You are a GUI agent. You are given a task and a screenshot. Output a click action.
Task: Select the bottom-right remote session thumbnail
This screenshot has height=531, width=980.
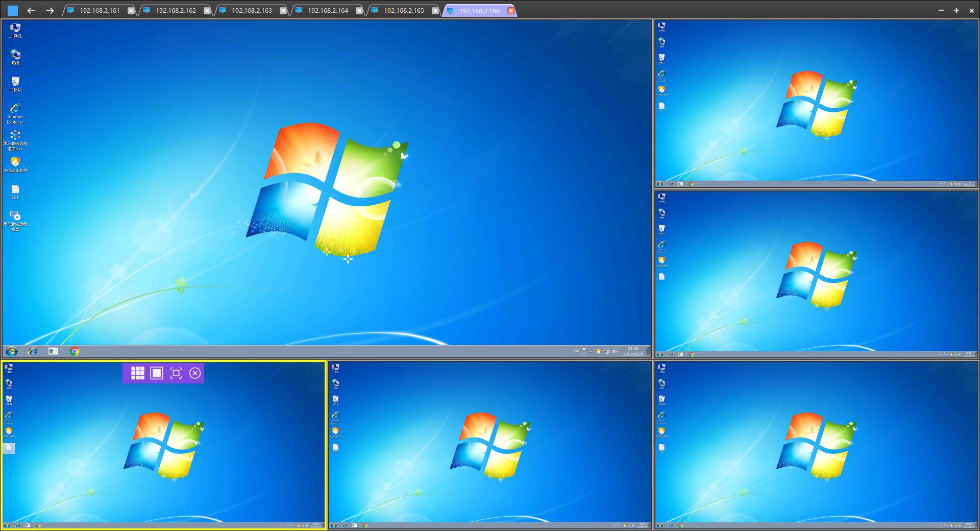(x=816, y=445)
